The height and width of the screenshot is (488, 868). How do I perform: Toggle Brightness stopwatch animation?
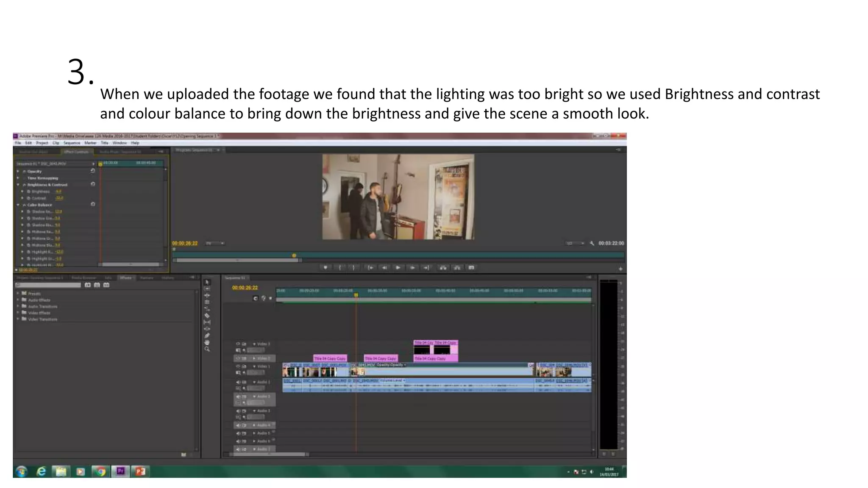(29, 191)
